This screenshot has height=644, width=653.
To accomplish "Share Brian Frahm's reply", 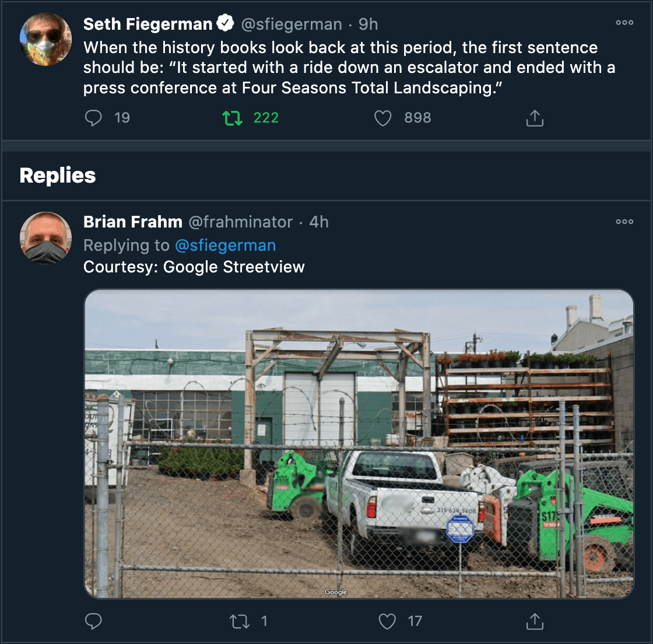I will tap(535, 621).
